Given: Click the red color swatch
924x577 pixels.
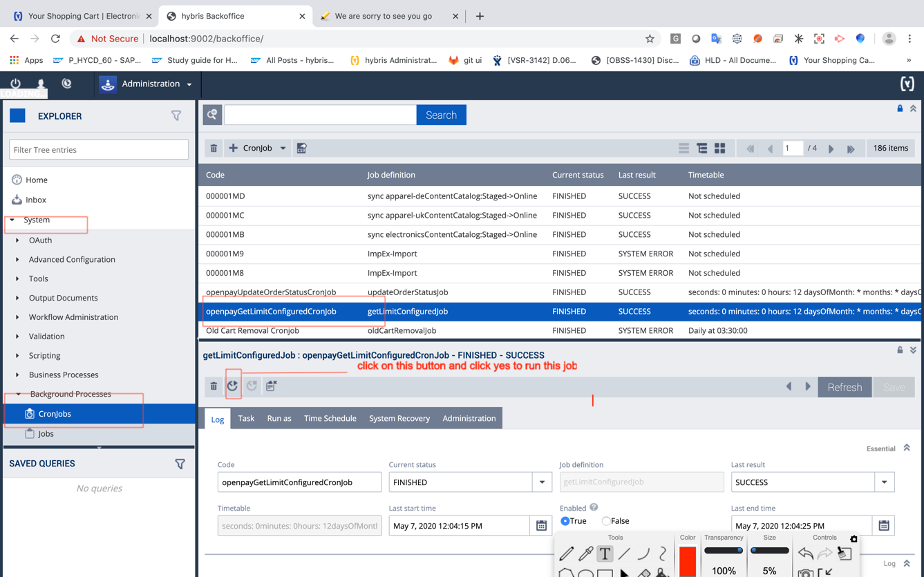Looking at the screenshot, I should [687, 560].
